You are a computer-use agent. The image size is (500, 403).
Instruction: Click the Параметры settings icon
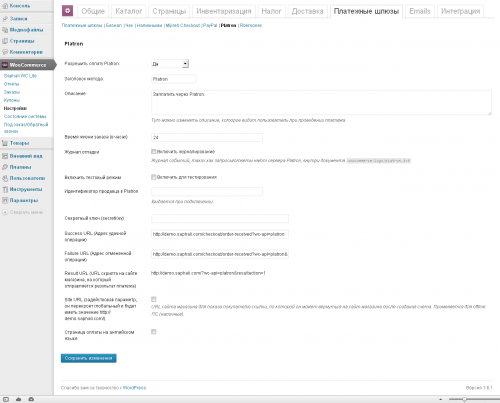5,200
